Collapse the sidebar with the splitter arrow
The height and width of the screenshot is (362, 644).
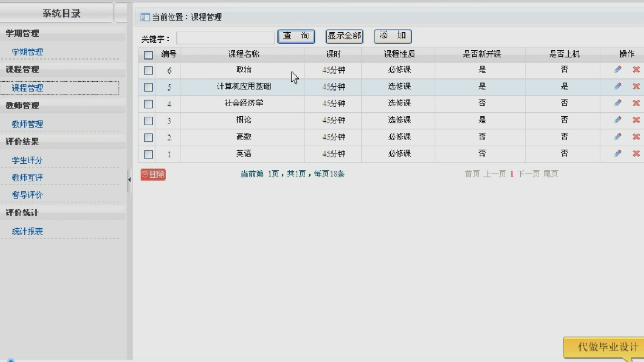point(129,179)
